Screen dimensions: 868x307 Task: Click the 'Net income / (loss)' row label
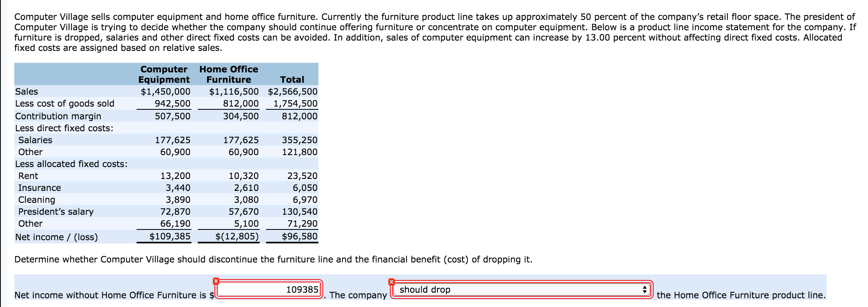56,237
